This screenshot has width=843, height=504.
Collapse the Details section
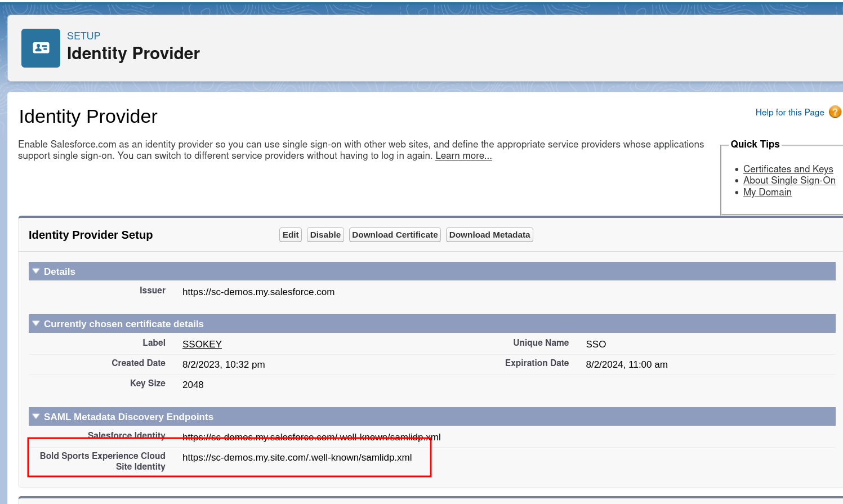tap(35, 271)
